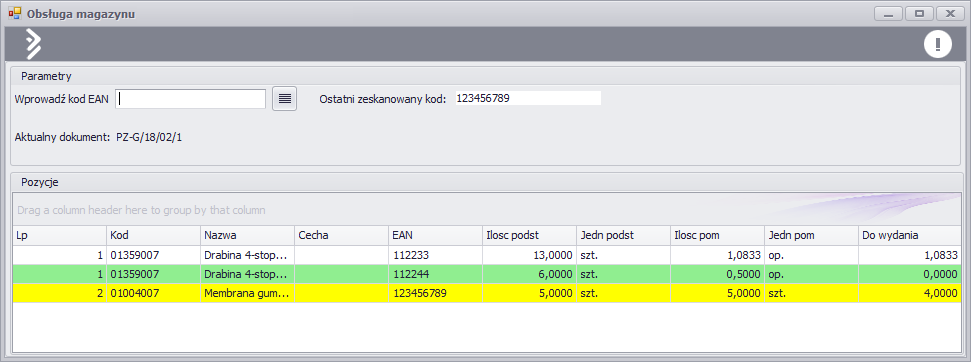Click the 5,0000 Ilosc pom cell
Image resolution: width=971 pixels, height=362 pixels.
718,293
